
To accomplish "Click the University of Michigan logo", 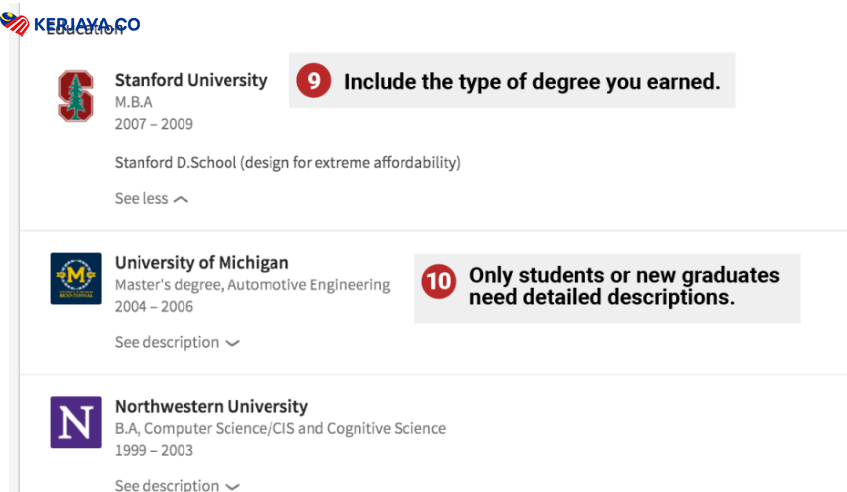I will coord(76,278).
